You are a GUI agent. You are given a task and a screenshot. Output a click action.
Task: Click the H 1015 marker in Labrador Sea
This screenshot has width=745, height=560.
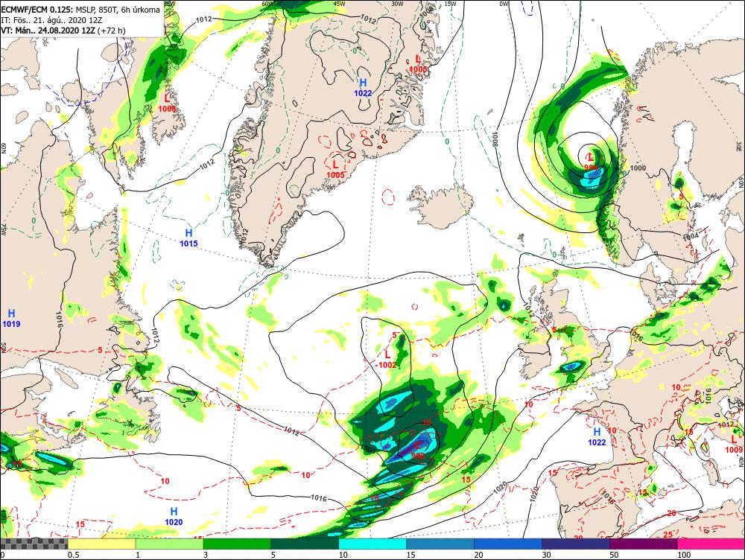(x=188, y=238)
